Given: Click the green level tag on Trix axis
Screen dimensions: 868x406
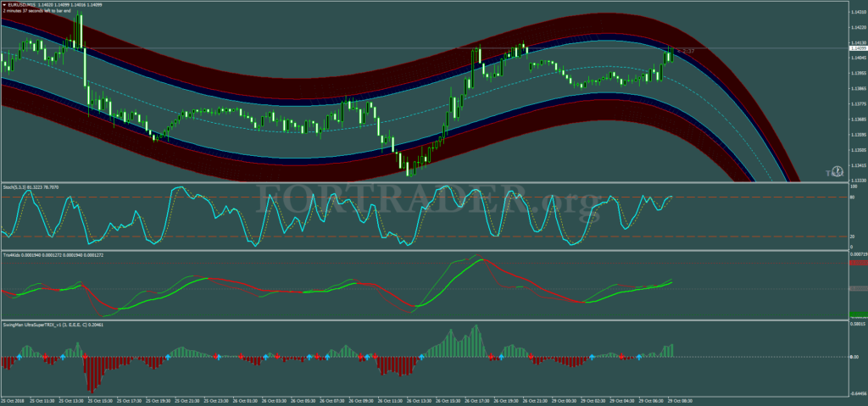Looking at the screenshot, I should tap(857, 314).
